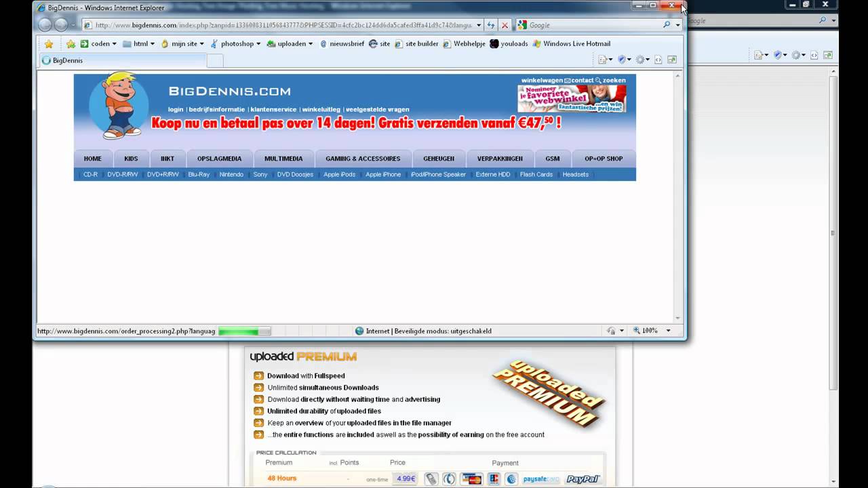Click the Add to Favorites star-plus icon
This screenshot has width=868, height=488.
[x=71, y=44]
